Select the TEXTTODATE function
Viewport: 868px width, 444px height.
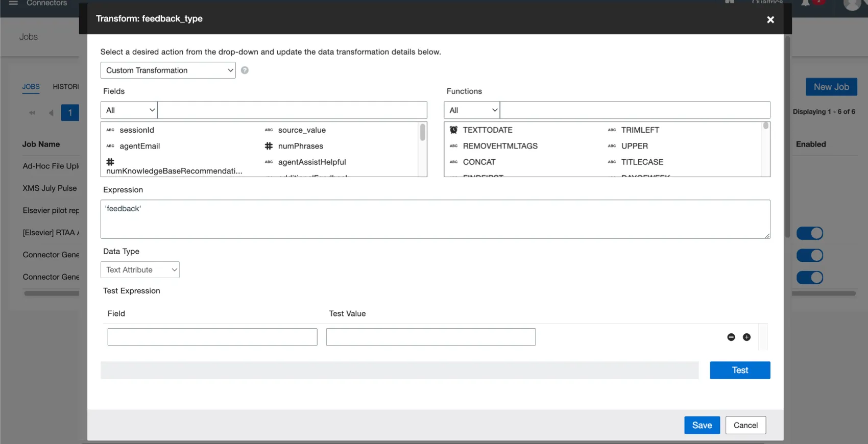coord(487,130)
